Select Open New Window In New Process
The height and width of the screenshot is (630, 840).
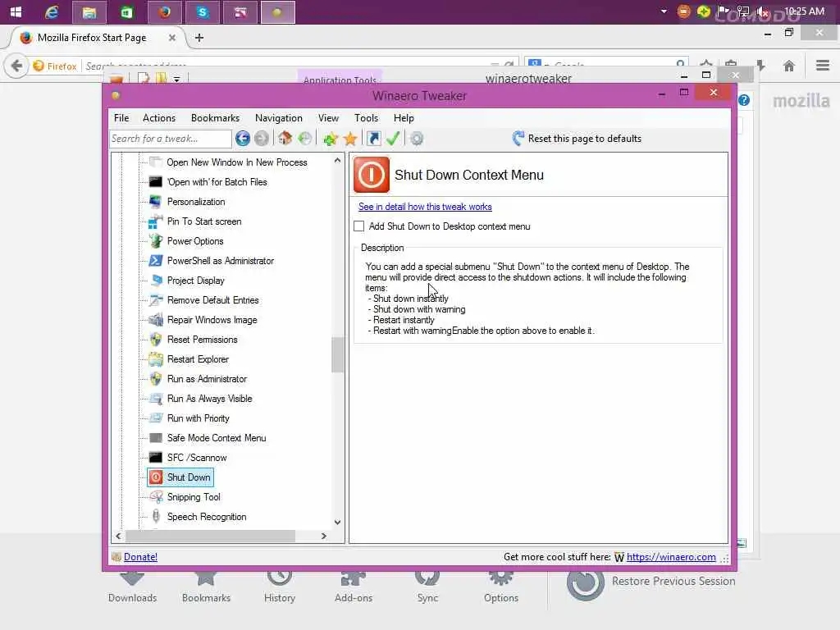(x=237, y=162)
